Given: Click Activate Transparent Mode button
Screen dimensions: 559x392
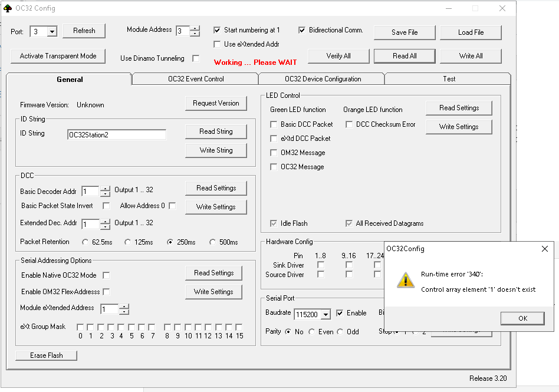Looking at the screenshot, I should point(58,56).
